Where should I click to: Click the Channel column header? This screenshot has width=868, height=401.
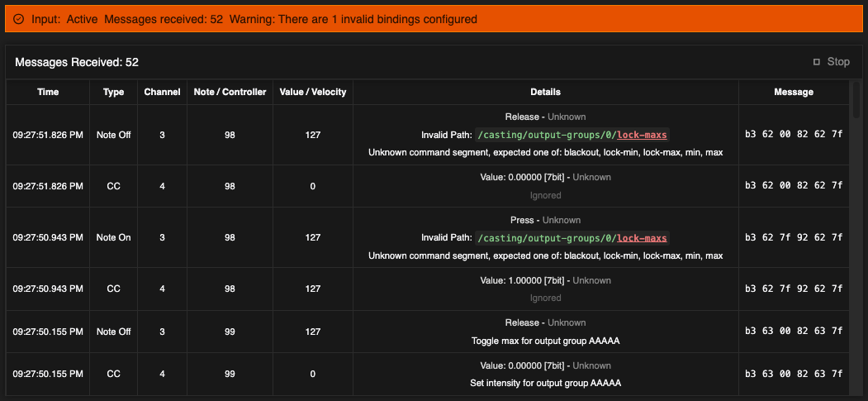pos(162,92)
